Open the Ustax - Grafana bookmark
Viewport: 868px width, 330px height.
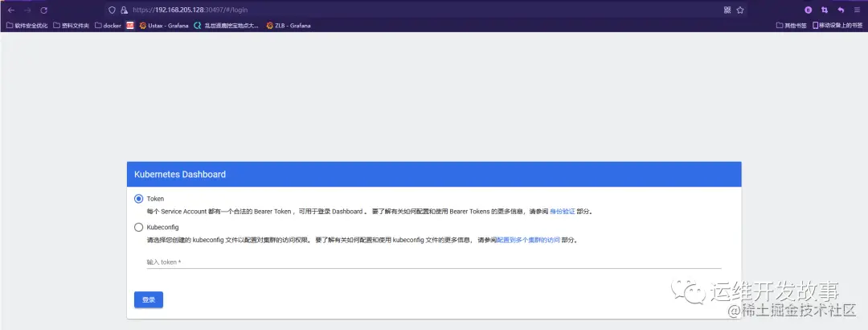coord(164,26)
